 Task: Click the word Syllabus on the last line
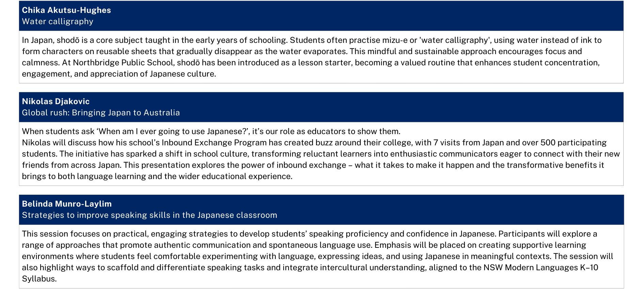click(39, 279)
